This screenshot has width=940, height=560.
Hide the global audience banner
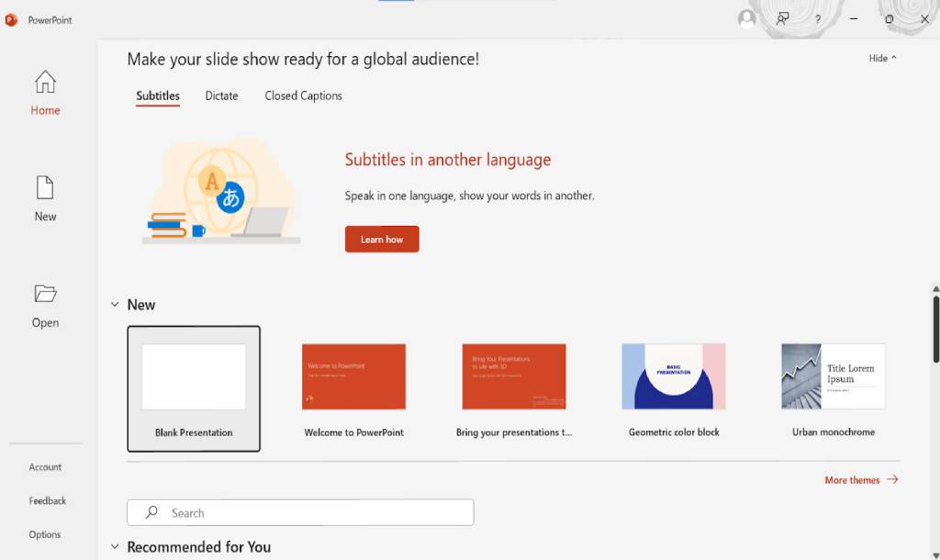coord(882,58)
